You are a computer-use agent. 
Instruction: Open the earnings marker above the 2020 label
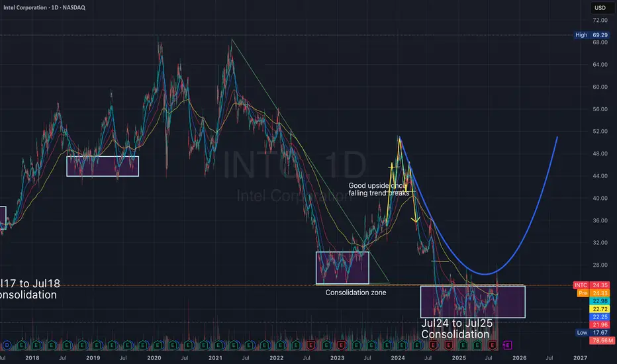pos(158,345)
